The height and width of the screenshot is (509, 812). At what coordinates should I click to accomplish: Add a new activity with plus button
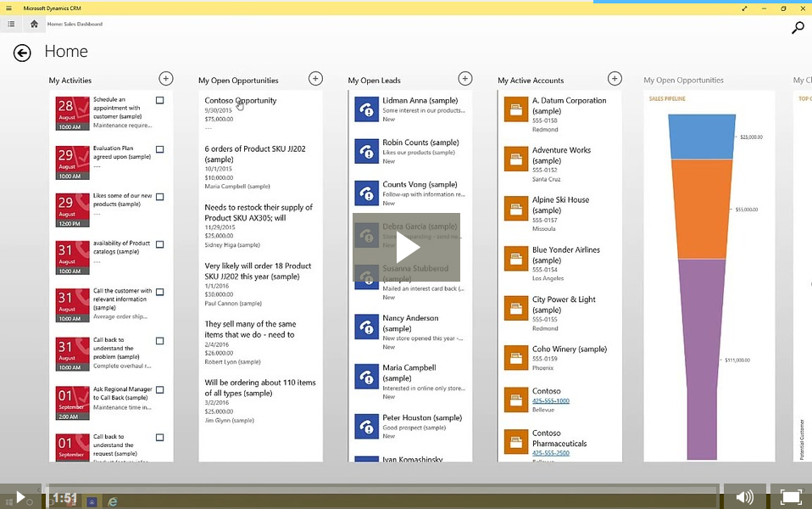[166, 78]
